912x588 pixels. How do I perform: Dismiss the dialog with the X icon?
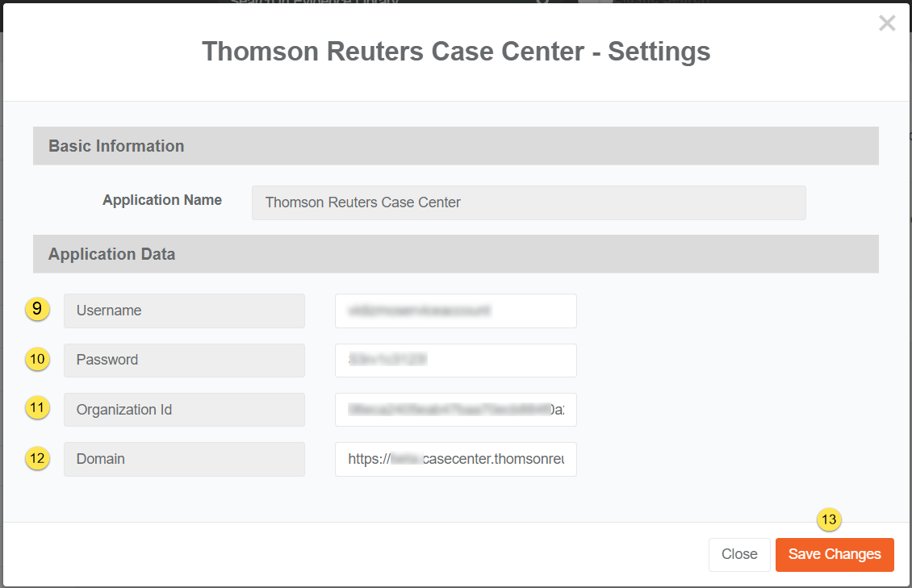tap(887, 23)
